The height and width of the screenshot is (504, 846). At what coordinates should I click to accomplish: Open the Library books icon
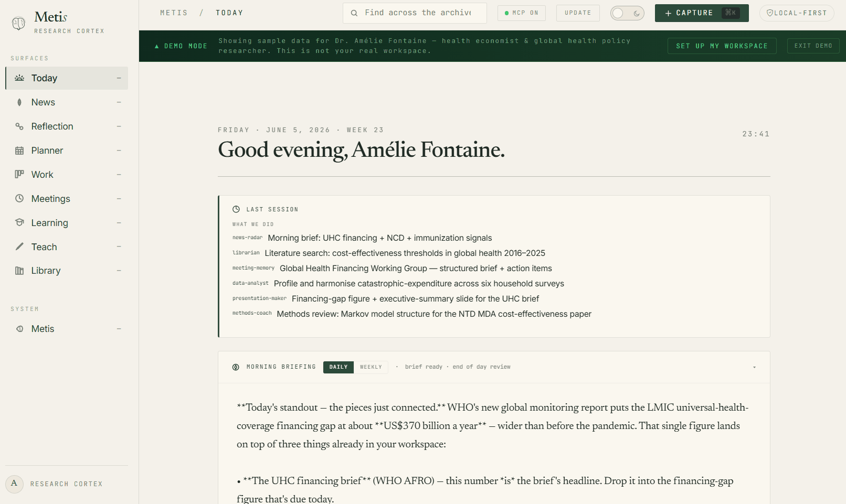(x=19, y=271)
